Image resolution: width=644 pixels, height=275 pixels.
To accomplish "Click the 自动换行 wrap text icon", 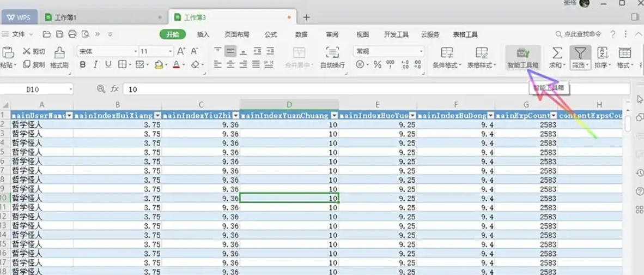I will (332, 53).
